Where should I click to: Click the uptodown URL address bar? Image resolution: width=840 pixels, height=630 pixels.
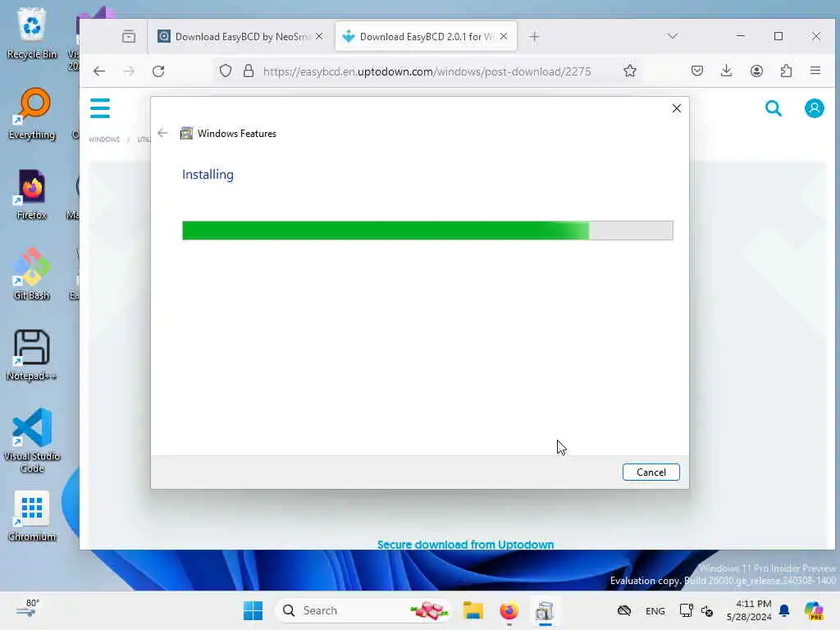tap(427, 71)
